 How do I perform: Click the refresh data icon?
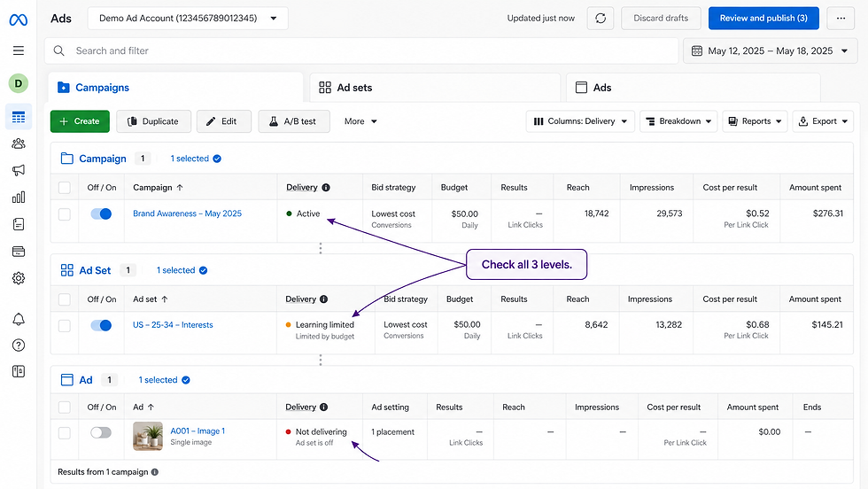tap(601, 19)
